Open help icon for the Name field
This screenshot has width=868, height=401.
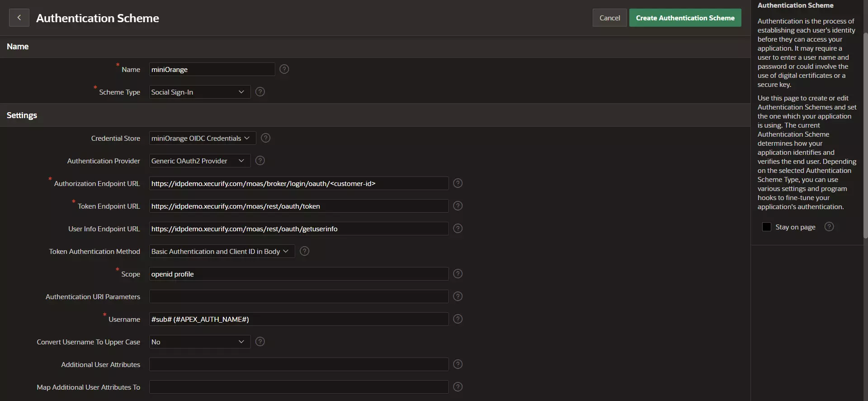pyautogui.click(x=284, y=69)
